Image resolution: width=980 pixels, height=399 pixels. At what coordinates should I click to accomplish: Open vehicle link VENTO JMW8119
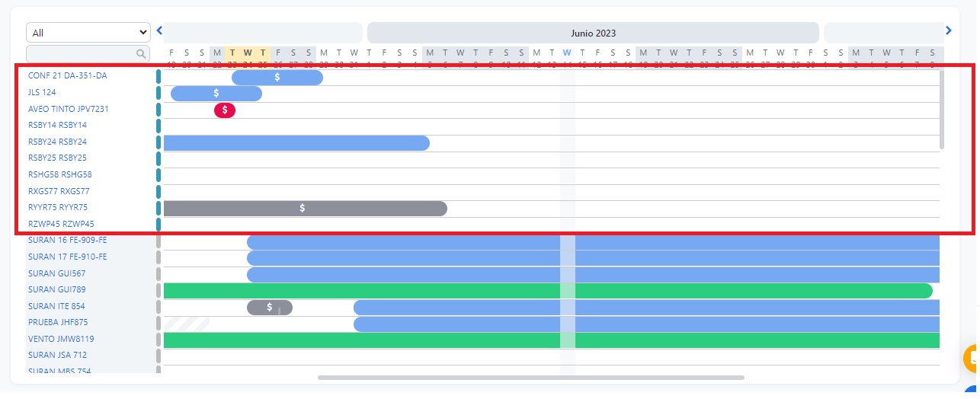click(x=61, y=339)
